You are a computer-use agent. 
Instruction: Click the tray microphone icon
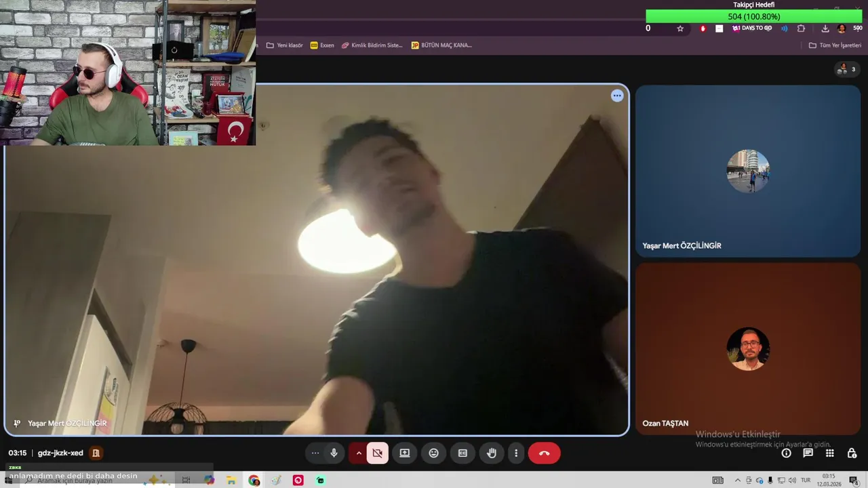(770, 481)
